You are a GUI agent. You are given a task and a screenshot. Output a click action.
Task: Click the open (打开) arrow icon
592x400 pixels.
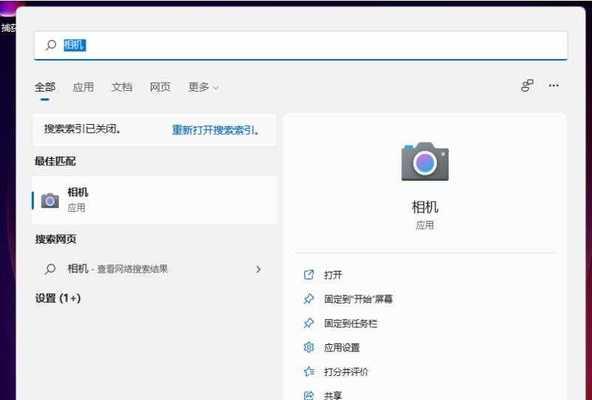click(309, 275)
